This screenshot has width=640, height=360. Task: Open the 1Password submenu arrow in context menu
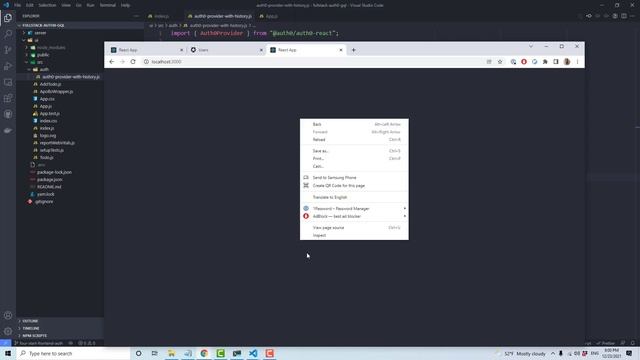tap(404, 209)
